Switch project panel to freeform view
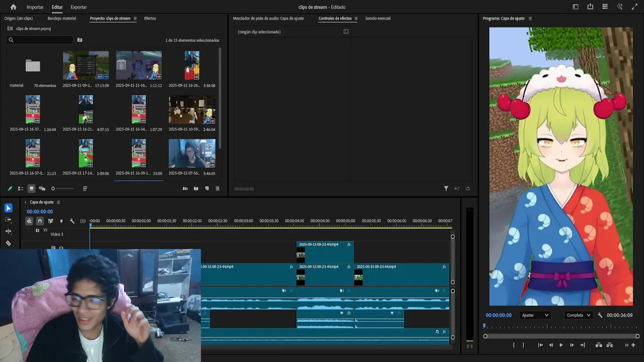644x362 pixels. [42, 189]
